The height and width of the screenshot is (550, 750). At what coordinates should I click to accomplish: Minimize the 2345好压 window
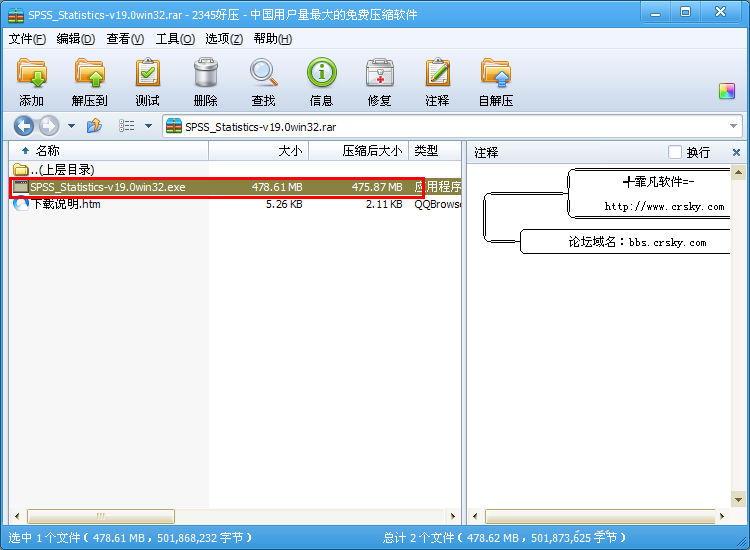pyautogui.click(x=655, y=13)
